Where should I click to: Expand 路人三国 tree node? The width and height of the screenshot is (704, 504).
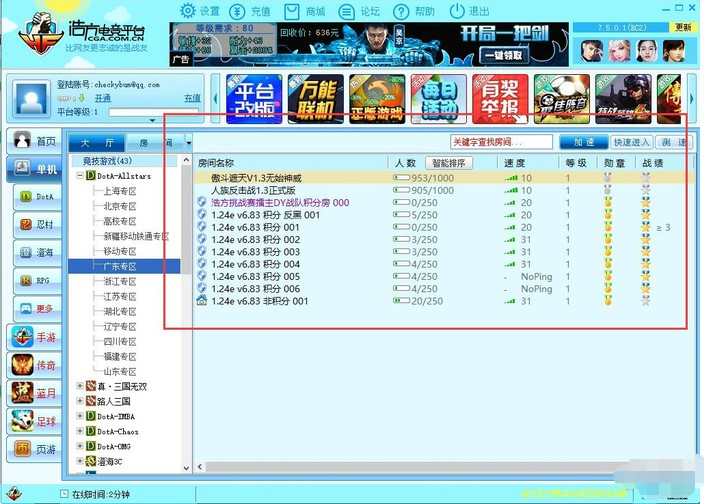(x=79, y=401)
